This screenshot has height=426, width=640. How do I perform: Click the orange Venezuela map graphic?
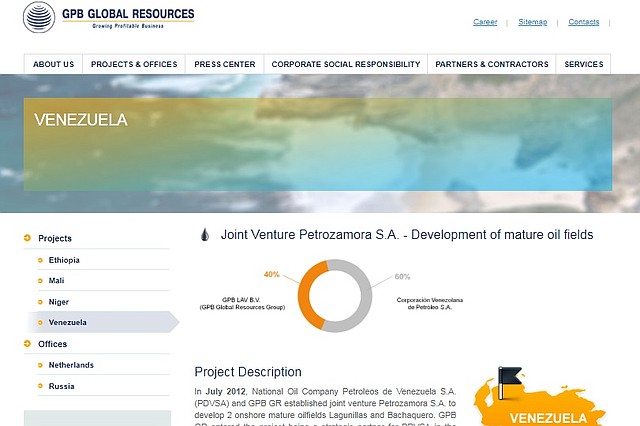pyautogui.click(x=539, y=404)
